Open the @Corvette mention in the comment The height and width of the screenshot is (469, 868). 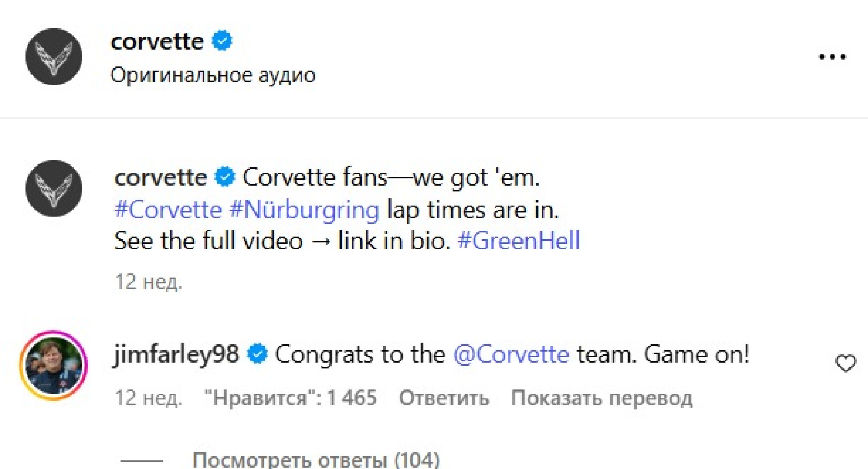[511, 354]
